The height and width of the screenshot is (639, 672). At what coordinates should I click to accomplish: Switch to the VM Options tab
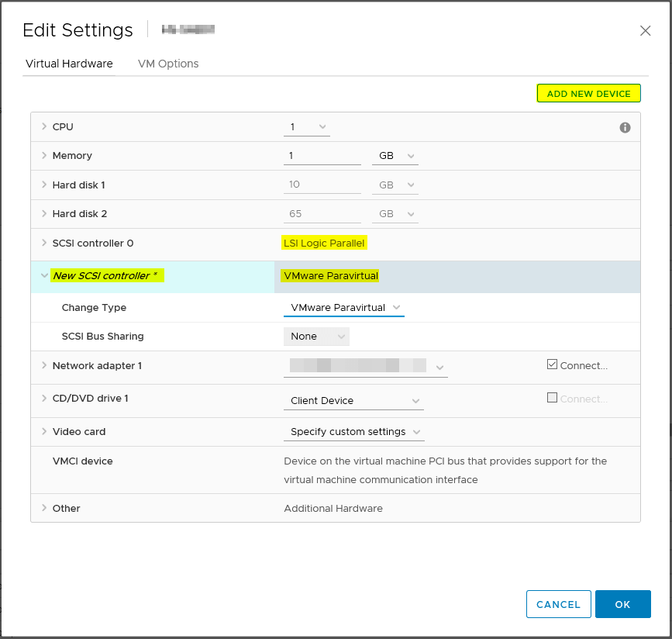[167, 64]
